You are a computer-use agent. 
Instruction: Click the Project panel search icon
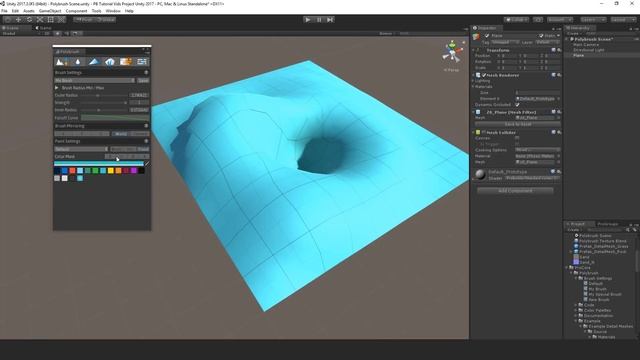coord(628,230)
